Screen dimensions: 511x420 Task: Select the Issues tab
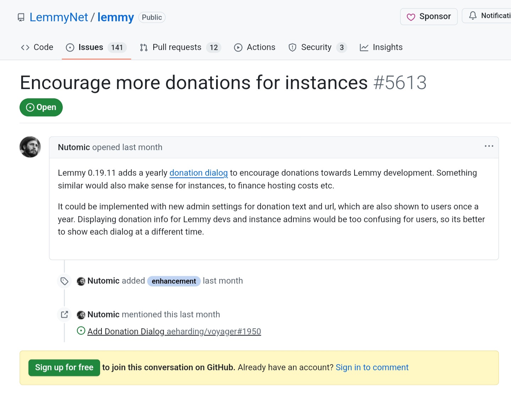click(96, 47)
